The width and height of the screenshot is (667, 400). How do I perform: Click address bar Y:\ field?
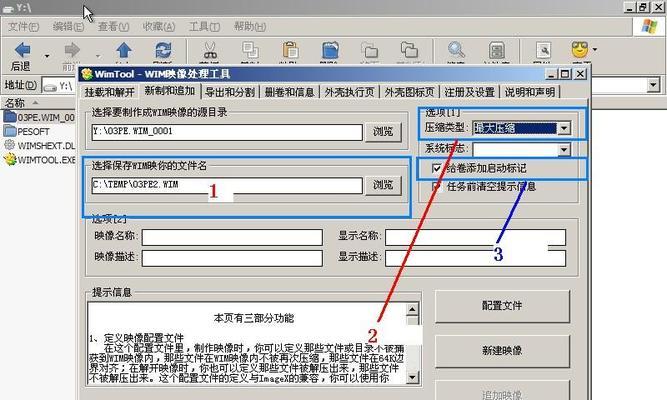59,86
